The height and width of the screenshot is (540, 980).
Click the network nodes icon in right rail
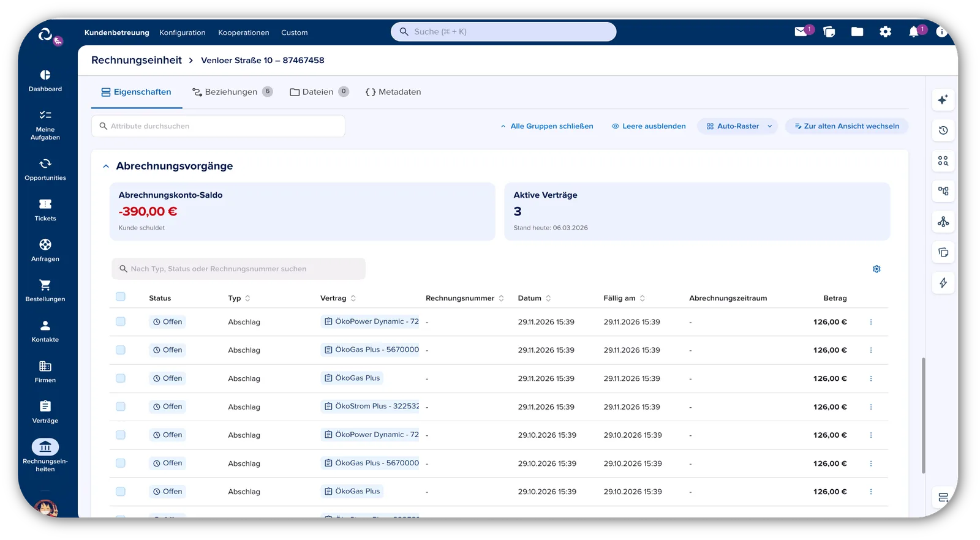[943, 222]
